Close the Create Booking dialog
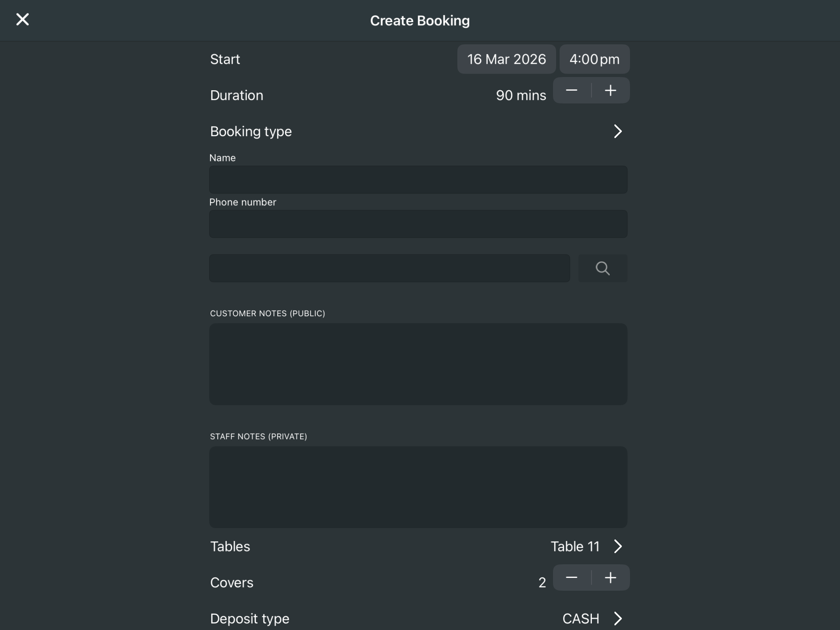The height and width of the screenshot is (630, 840). click(23, 19)
